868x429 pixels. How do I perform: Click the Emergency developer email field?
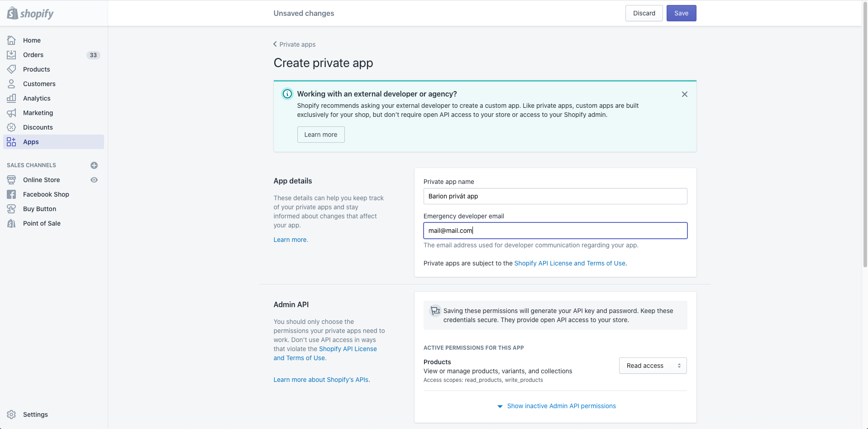[x=555, y=231]
